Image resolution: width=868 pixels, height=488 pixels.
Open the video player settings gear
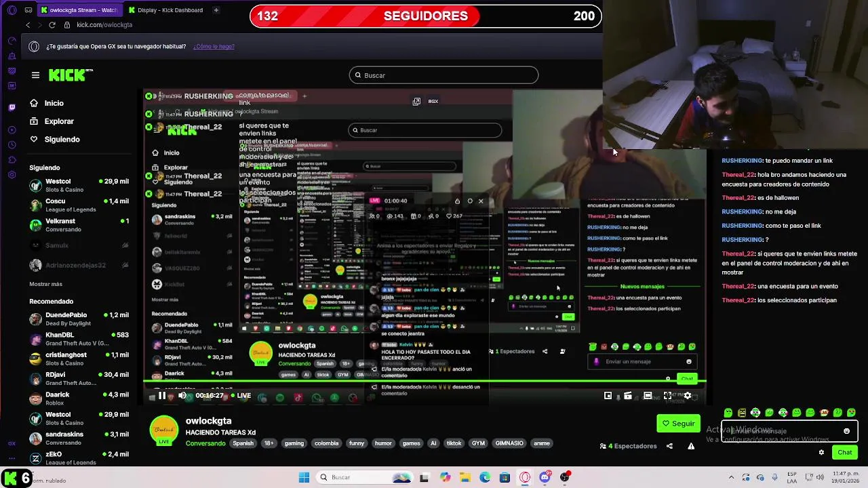[687, 396]
